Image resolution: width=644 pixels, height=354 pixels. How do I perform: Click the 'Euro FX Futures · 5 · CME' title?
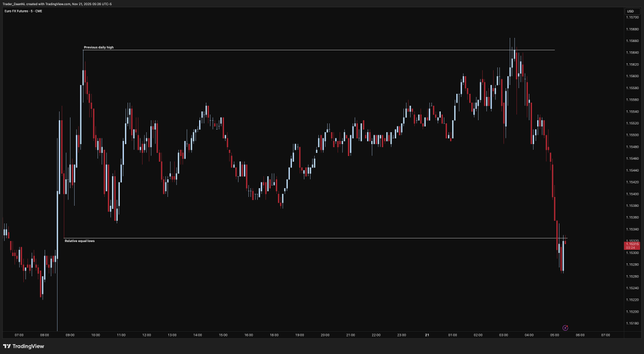click(23, 11)
